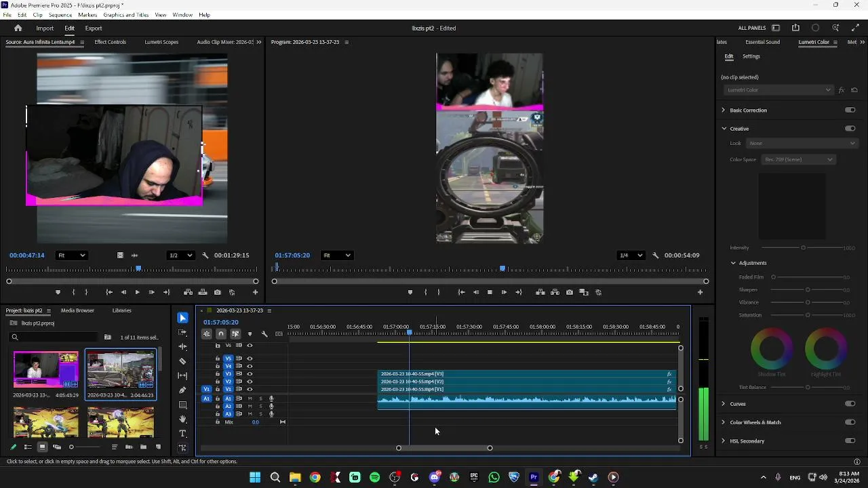Select the Hand tool
This screenshot has width=868, height=488.
(x=182, y=420)
